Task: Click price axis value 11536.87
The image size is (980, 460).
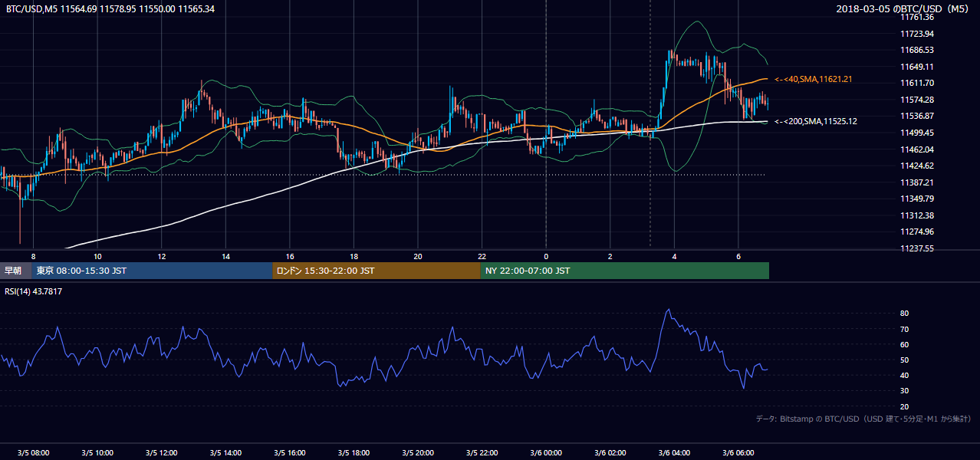Action: (x=917, y=116)
